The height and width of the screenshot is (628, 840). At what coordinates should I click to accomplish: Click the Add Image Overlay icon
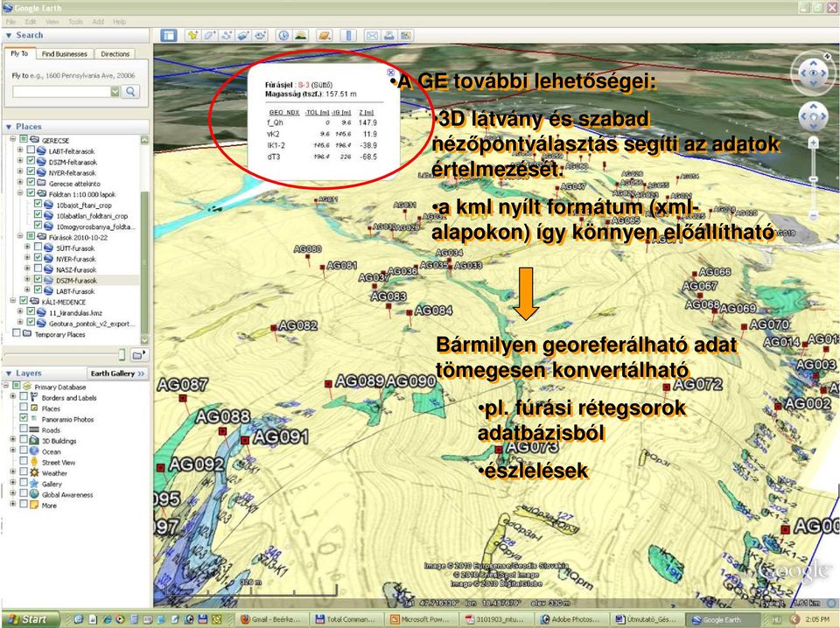(x=243, y=36)
